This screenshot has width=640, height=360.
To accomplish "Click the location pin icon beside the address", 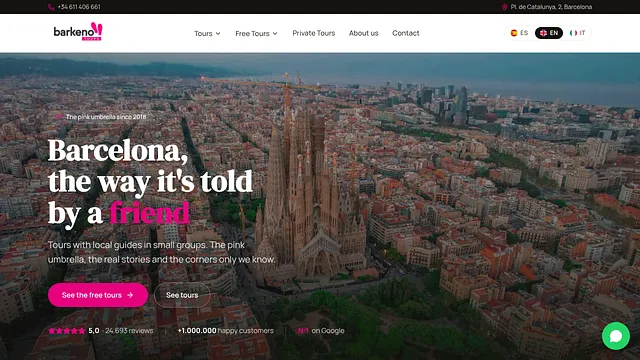I will point(504,7).
